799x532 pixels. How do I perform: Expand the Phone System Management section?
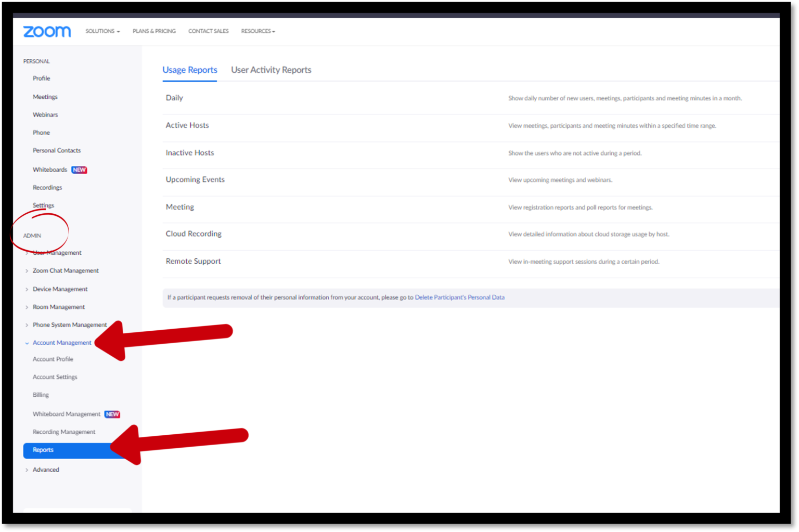coord(70,325)
